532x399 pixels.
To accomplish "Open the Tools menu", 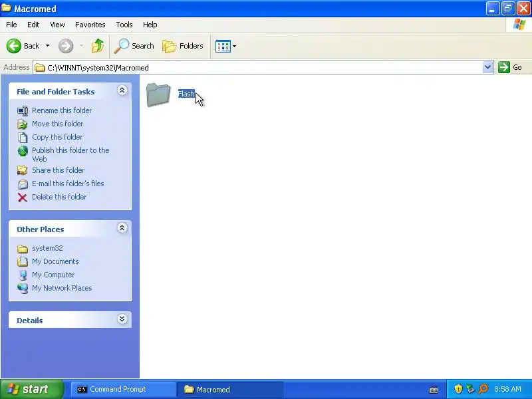I will 124,25.
